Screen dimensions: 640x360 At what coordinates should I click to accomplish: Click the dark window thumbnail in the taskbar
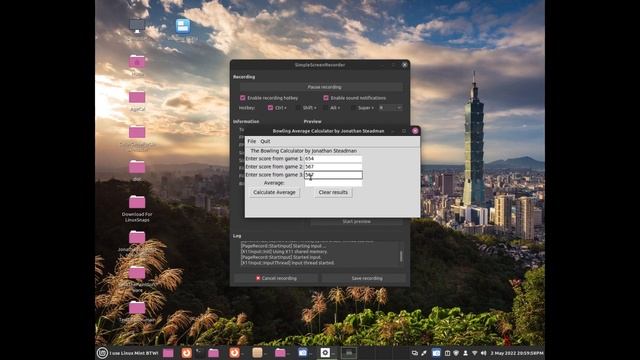click(x=349, y=353)
